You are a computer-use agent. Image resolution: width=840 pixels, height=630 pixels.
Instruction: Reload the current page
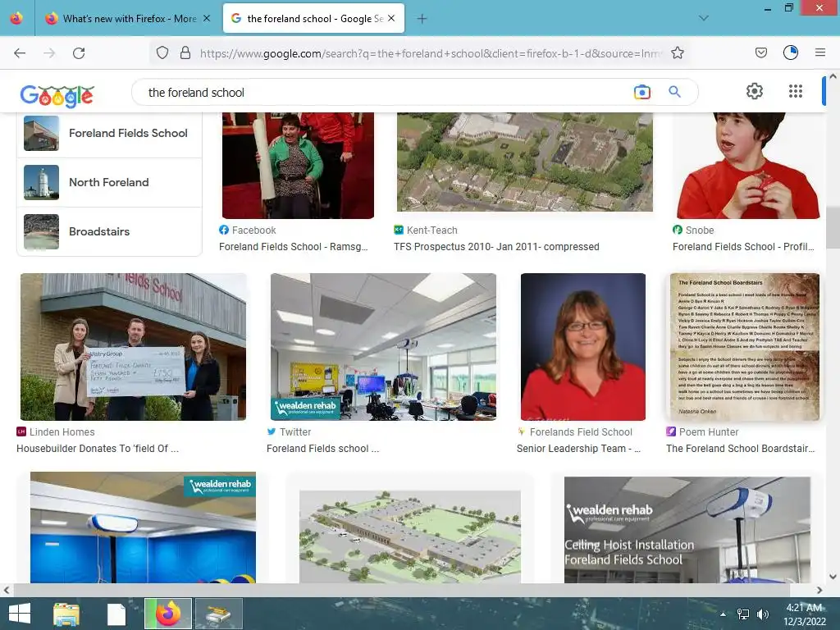[79, 53]
